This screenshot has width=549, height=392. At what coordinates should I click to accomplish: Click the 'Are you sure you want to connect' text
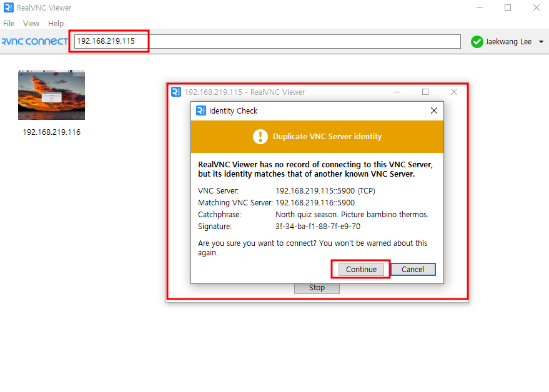313,248
